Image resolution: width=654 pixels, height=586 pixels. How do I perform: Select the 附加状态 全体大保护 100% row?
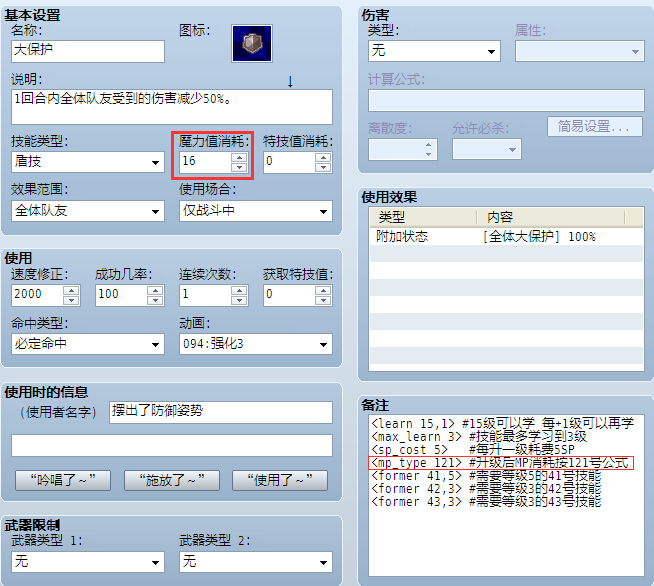506,236
